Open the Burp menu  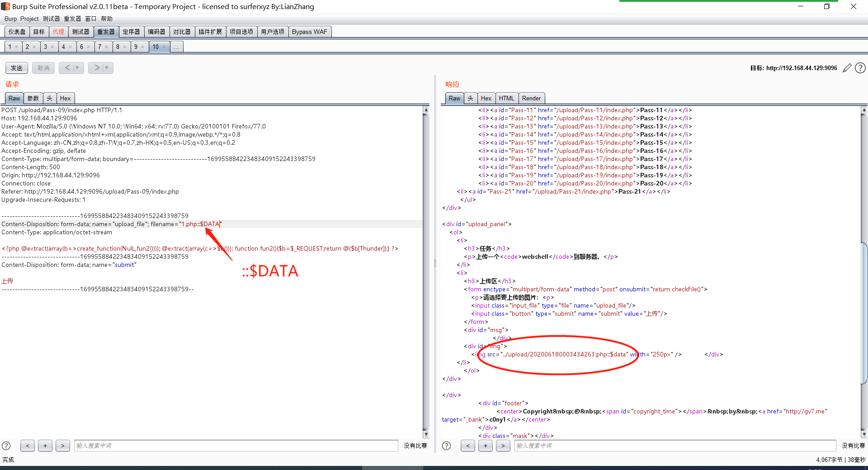[x=10, y=19]
